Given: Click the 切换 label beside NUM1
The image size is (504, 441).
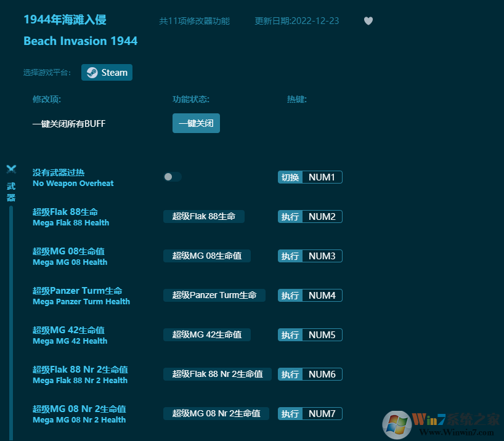Looking at the screenshot, I should pos(290,177).
